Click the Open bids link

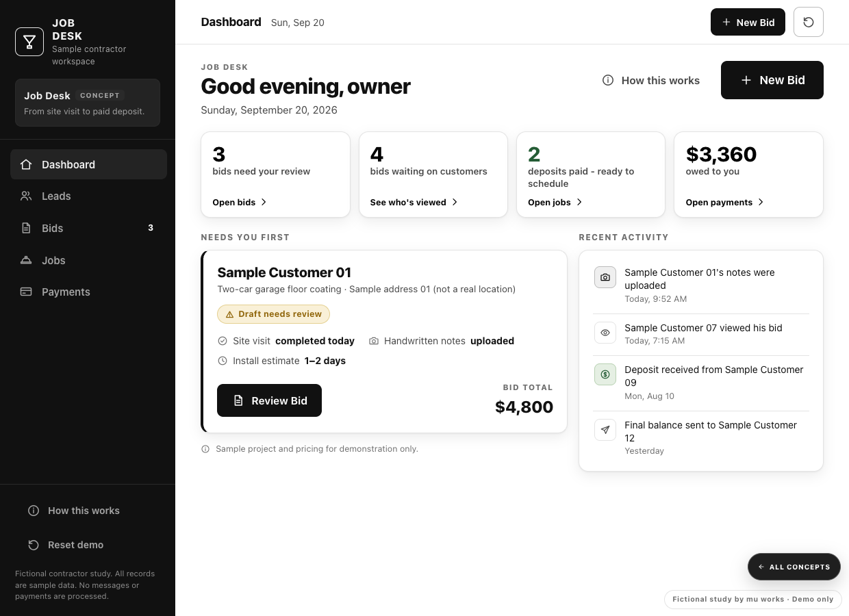[240, 202]
